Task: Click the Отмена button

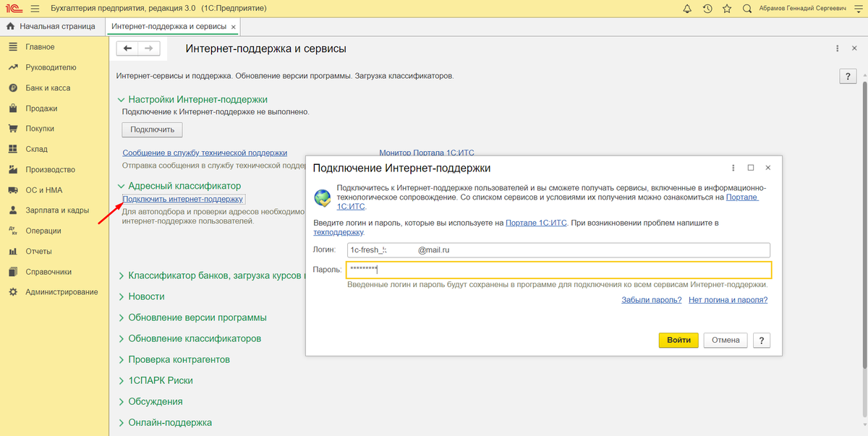Action: coord(726,340)
